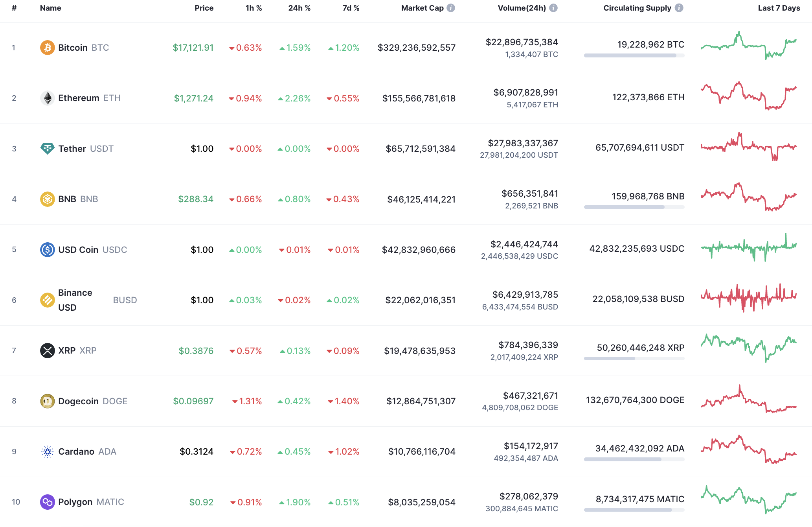Screen dimensions: 812x527
Task: Sort the table by 24h % column
Action: click(x=300, y=7)
